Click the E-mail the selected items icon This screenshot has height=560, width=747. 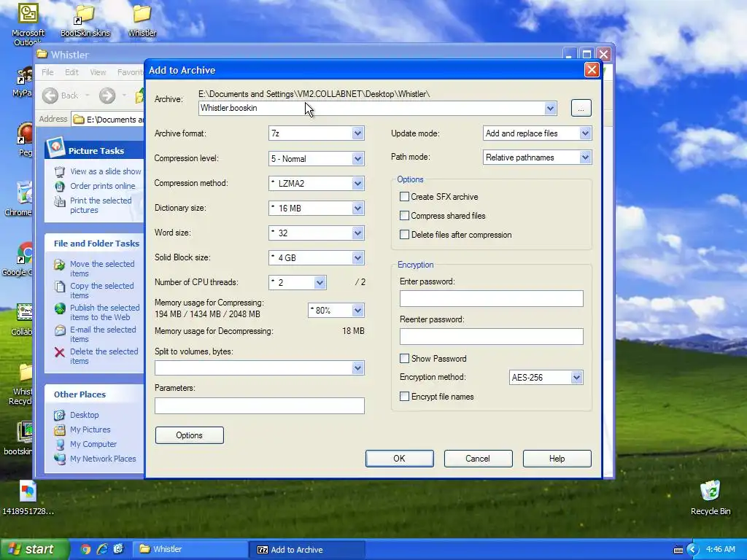pyautogui.click(x=60, y=330)
